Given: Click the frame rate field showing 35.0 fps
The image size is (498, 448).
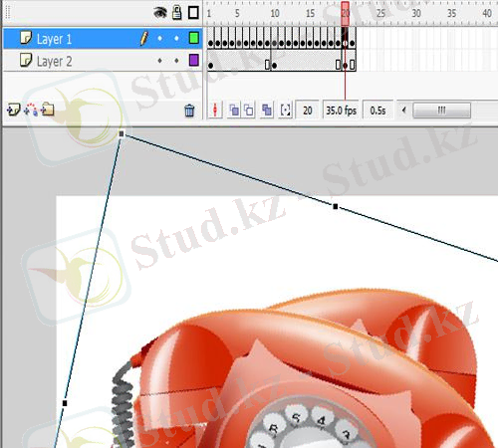Looking at the screenshot, I should click(341, 111).
